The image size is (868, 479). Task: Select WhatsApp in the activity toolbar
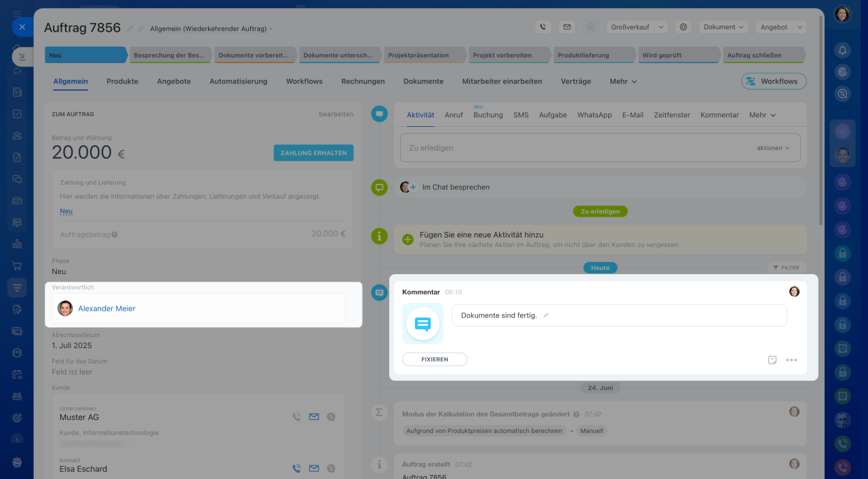pyautogui.click(x=595, y=115)
